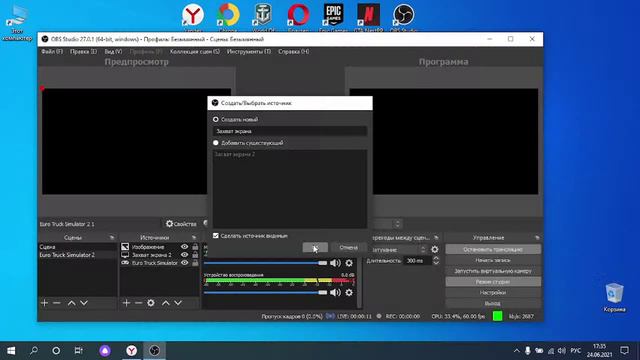Open Task View from taskbar
Image resolution: width=640 pixels, height=360 pixels.
point(78,351)
